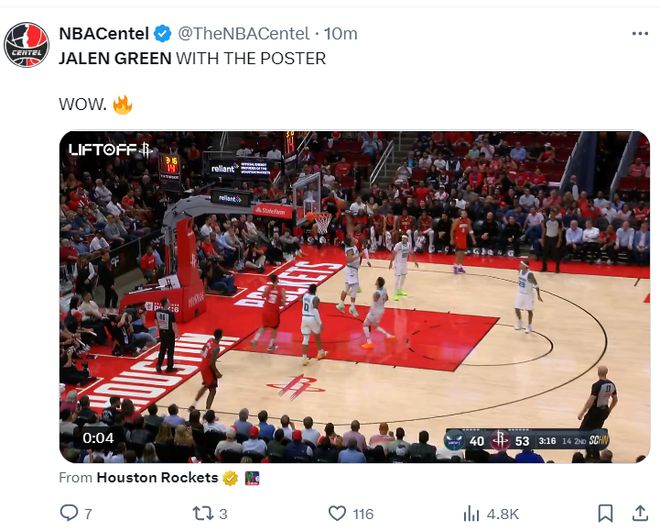660x531 pixels.
Task: Click the small affiliate badge after Houston Rockets
Action: pyautogui.click(x=251, y=478)
